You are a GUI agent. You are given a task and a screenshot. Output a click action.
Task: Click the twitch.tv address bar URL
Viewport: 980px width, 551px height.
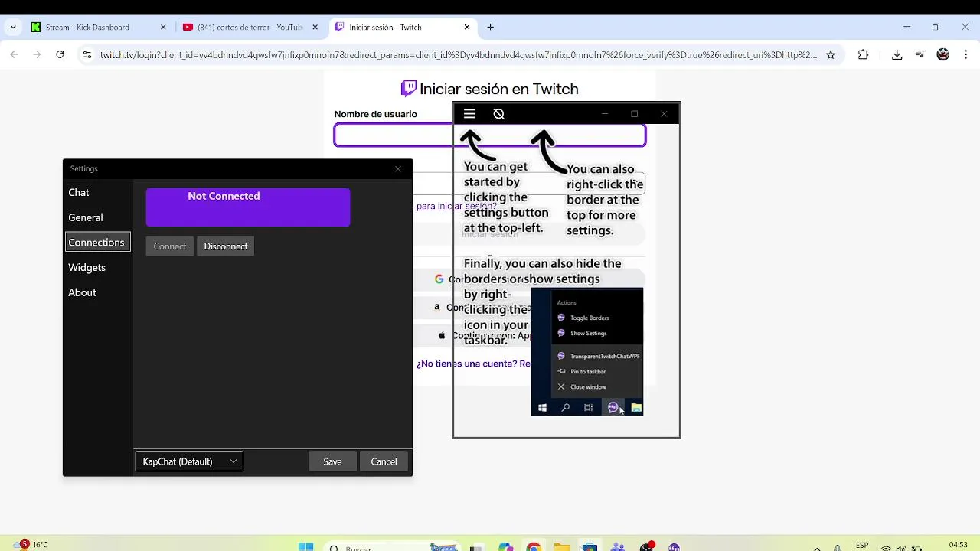(x=458, y=55)
